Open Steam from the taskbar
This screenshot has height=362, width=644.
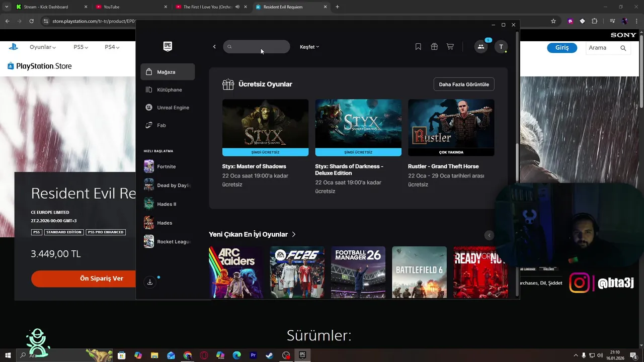pyautogui.click(x=270, y=355)
